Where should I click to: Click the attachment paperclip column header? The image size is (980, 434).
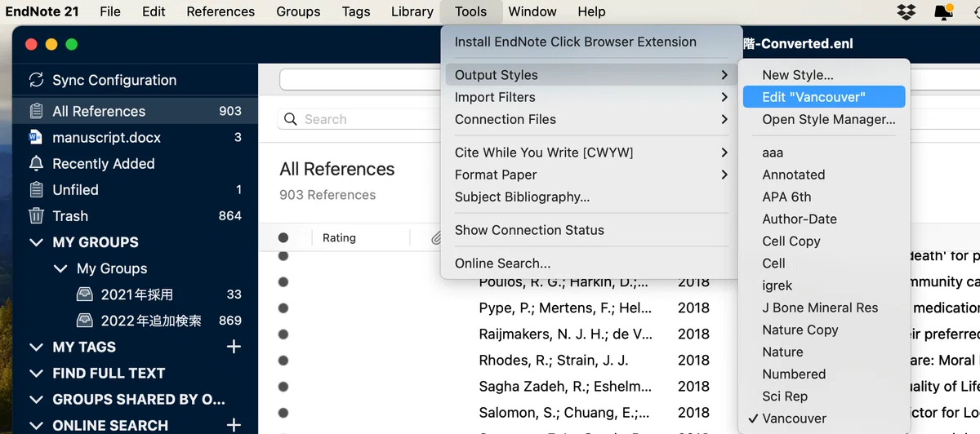pyautogui.click(x=437, y=237)
